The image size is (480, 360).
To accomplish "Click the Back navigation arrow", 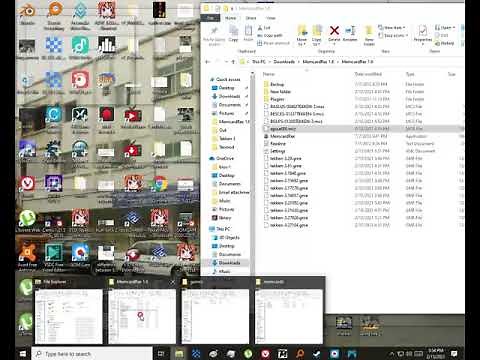I will tap(208, 62).
